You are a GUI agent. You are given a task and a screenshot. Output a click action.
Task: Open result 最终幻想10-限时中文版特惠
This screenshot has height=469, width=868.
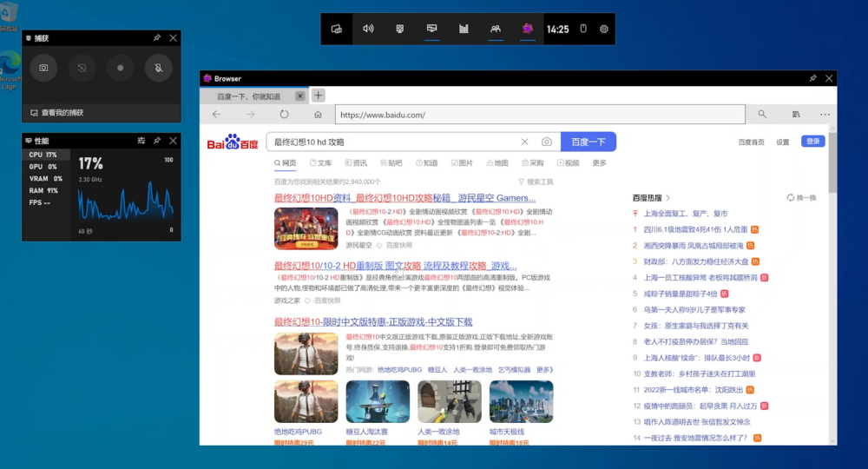[373, 321]
